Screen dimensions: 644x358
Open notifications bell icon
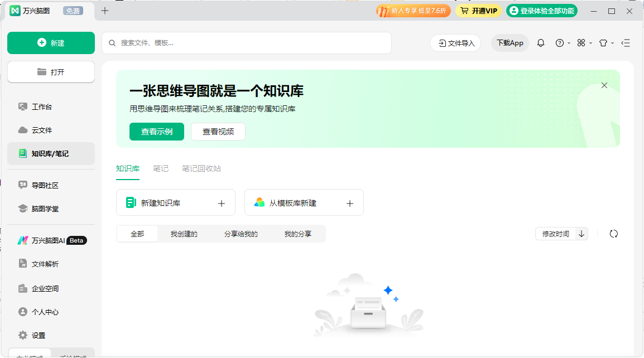coord(541,43)
